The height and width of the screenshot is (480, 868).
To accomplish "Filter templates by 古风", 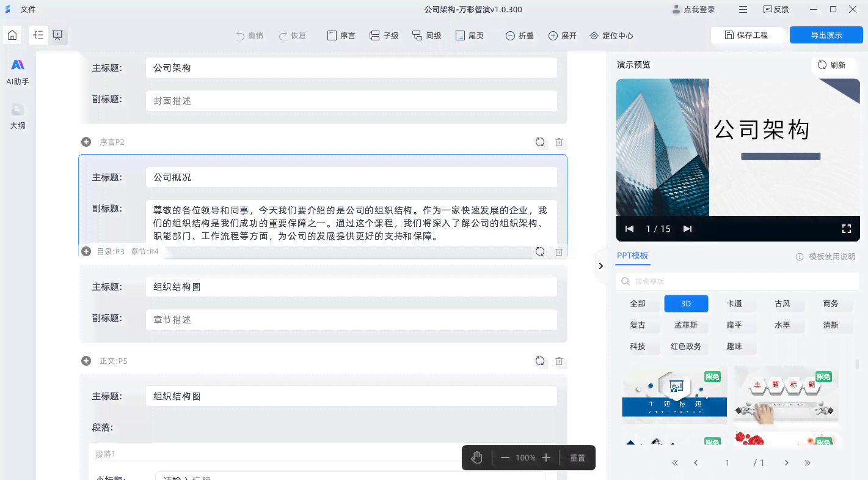I will click(782, 304).
